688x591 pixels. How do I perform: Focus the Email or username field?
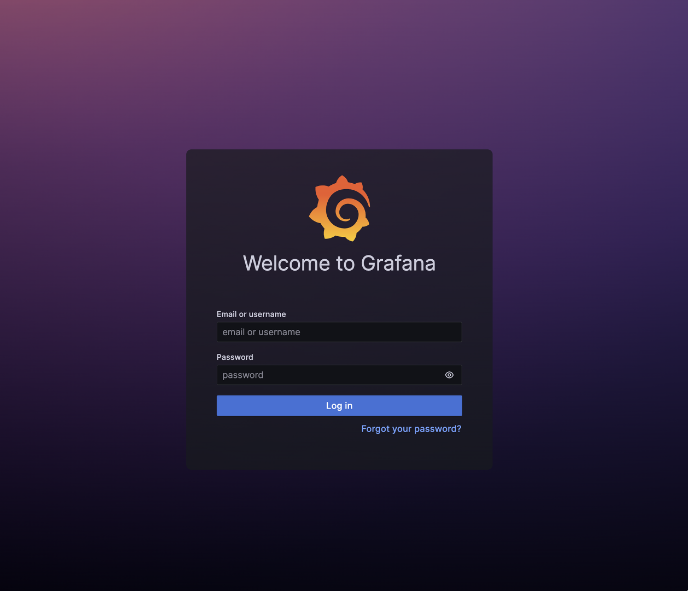click(x=339, y=332)
